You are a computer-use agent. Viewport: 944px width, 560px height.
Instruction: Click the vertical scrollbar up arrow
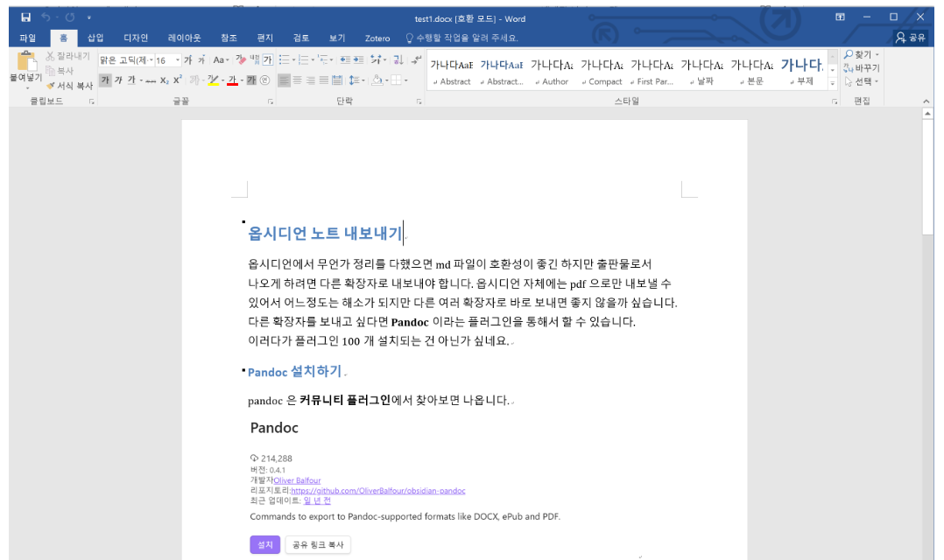coord(927,113)
